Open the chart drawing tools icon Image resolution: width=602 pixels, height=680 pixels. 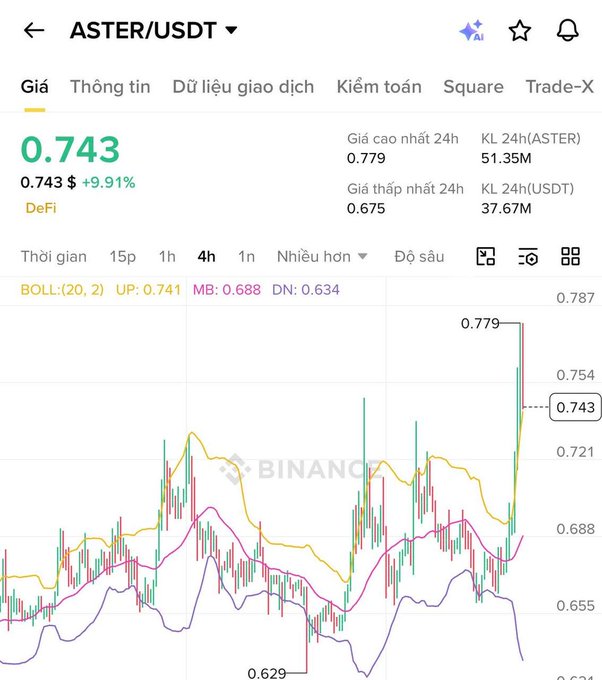click(486, 256)
